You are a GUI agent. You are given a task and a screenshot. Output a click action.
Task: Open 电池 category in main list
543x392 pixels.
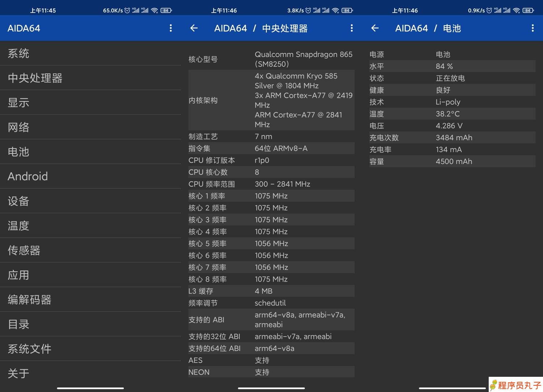[x=90, y=152]
